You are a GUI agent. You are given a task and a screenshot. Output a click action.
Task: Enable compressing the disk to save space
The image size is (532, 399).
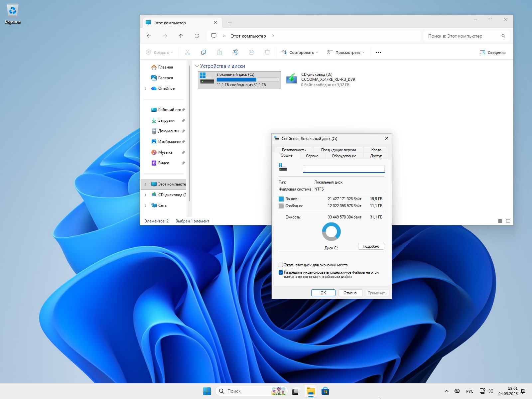(281, 265)
